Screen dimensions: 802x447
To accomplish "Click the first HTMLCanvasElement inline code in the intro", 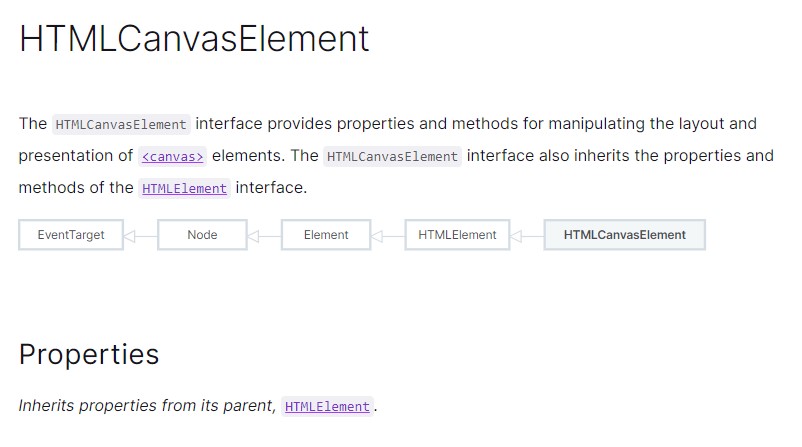I will [x=121, y=125].
